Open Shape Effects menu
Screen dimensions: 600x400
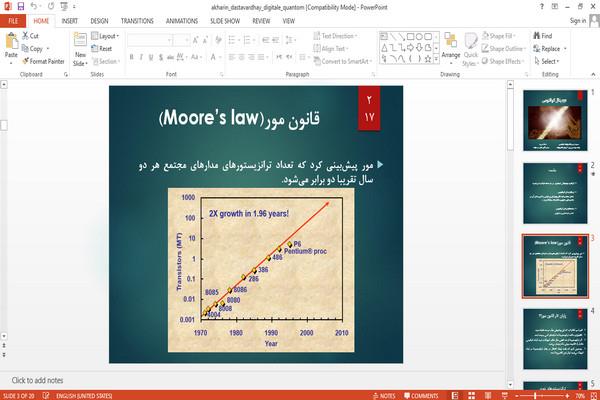pos(503,61)
